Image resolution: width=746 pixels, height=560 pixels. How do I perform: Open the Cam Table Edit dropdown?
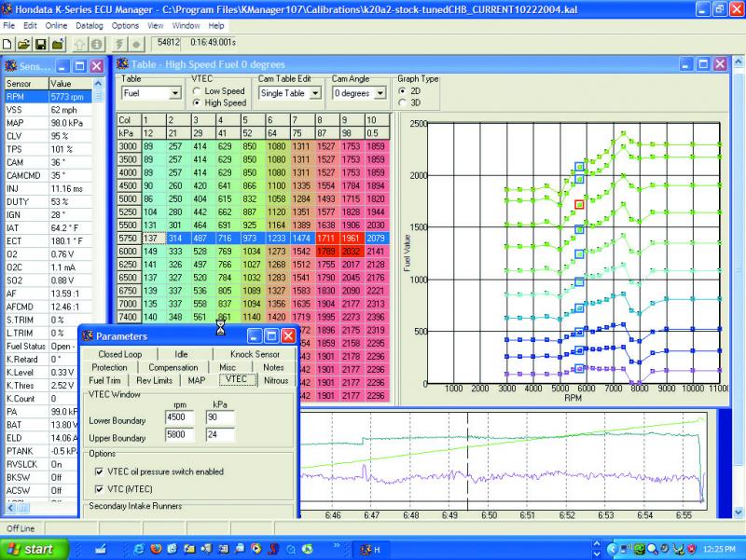(x=315, y=93)
